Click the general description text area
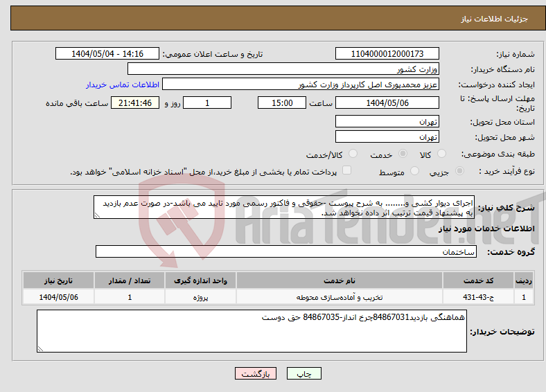 284,207
